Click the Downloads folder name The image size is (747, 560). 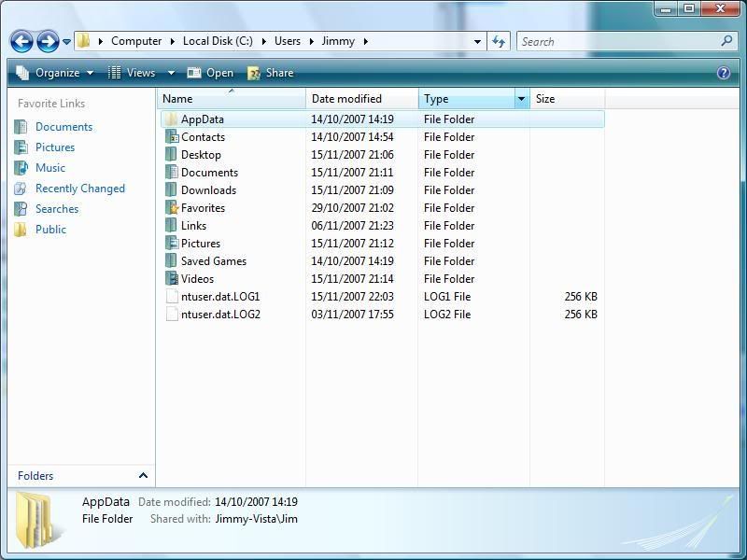coord(208,190)
